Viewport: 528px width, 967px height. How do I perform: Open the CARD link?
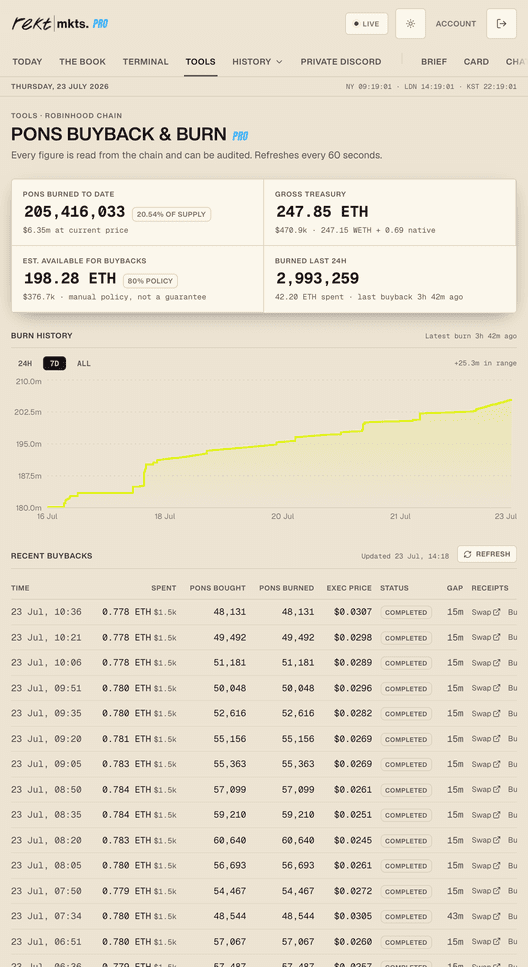[x=476, y=62]
